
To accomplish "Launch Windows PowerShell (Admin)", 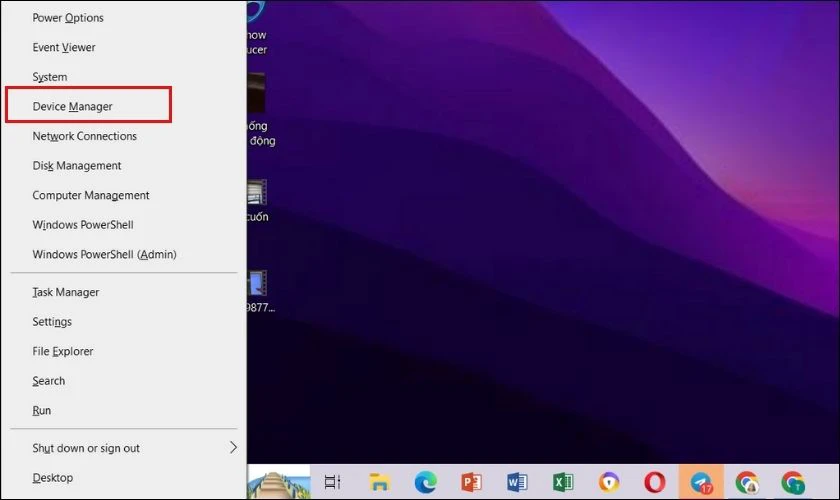I will coord(104,254).
